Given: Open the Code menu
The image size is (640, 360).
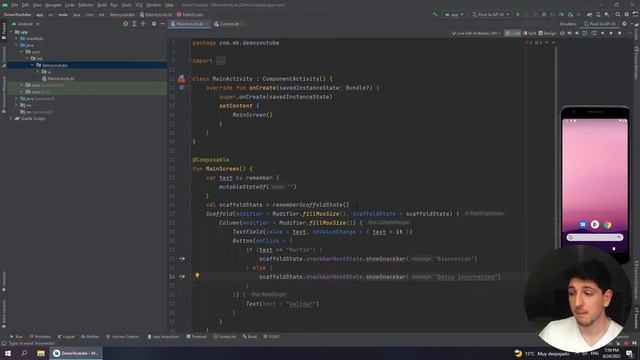Looking at the screenshot, I should coord(70,5).
